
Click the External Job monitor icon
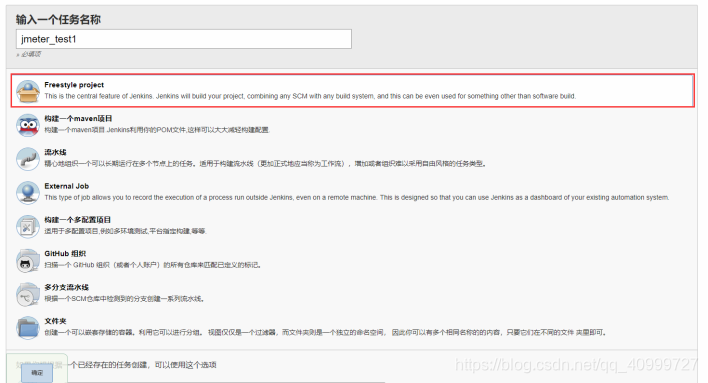(x=28, y=193)
